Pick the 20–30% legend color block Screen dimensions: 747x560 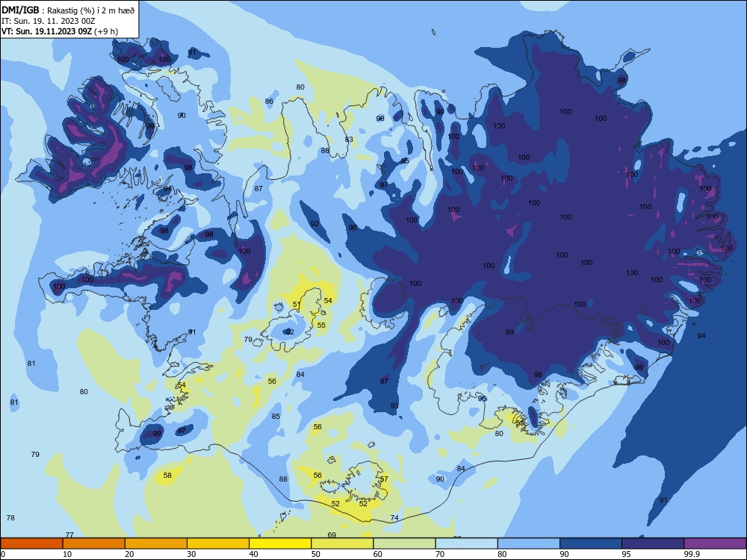click(x=156, y=544)
